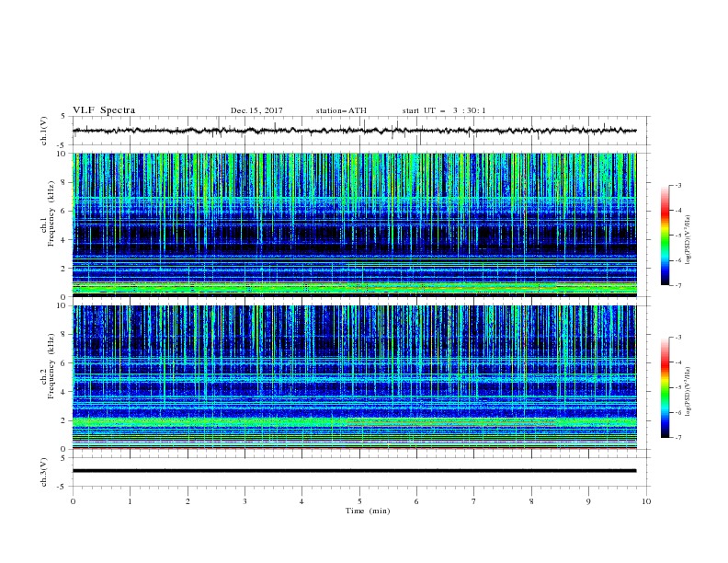The width and height of the screenshot is (728, 563).
Task: Click the 'VLF Spectra' title text
Action: (104, 110)
